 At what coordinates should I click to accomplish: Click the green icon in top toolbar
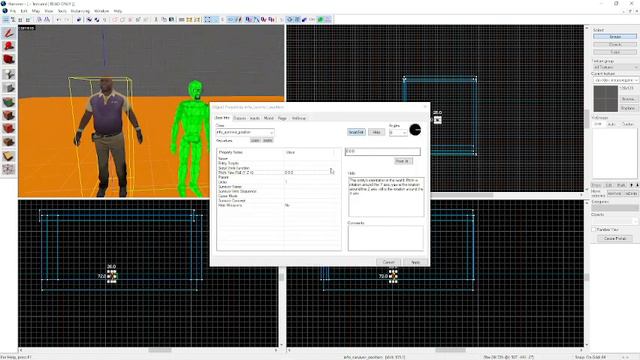pos(321,20)
